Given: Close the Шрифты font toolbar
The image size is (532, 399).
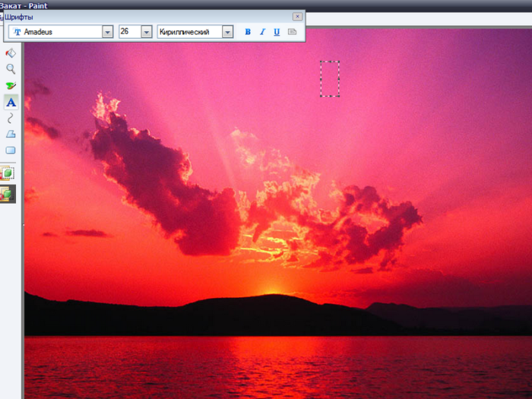Looking at the screenshot, I should tap(297, 16).
